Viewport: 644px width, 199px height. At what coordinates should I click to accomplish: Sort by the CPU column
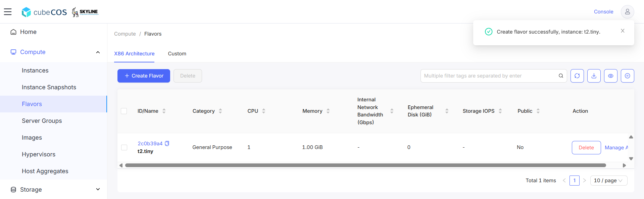click(264, 111)
